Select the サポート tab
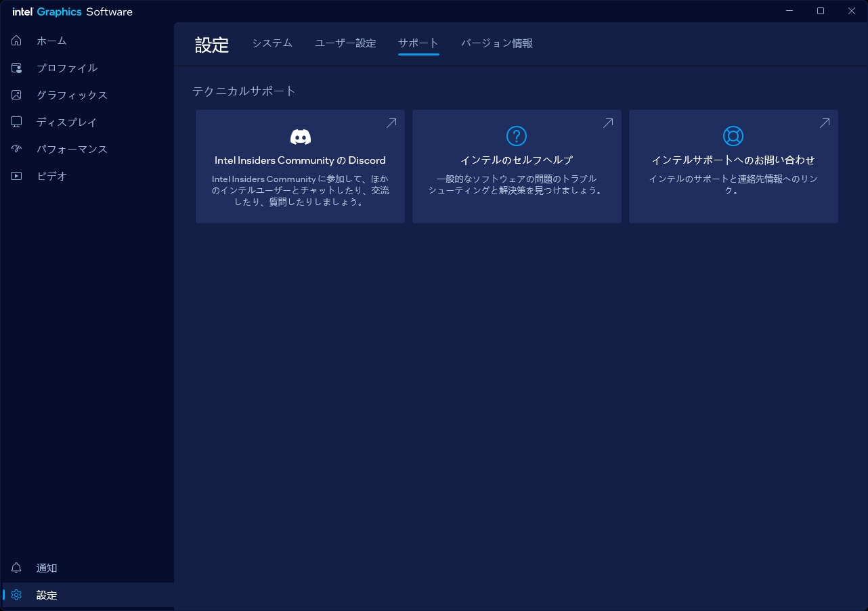 (418, 43)
